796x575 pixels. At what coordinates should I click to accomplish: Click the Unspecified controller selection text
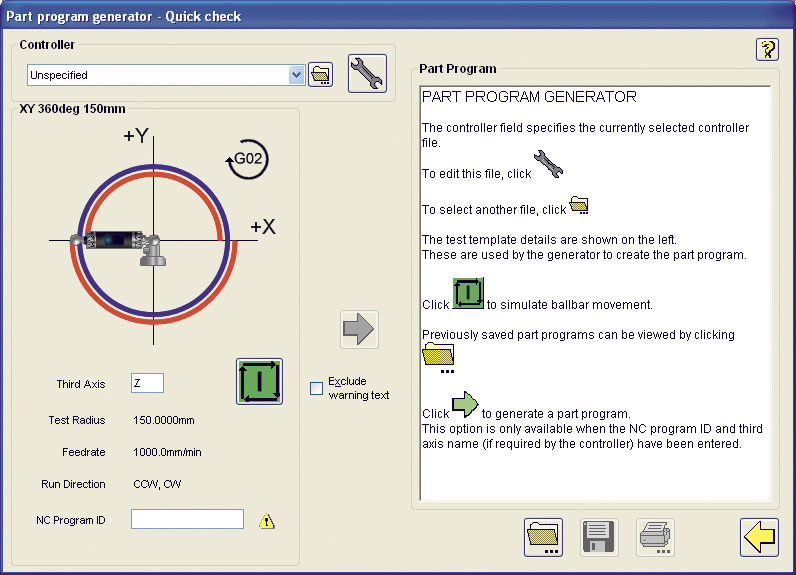150,75
